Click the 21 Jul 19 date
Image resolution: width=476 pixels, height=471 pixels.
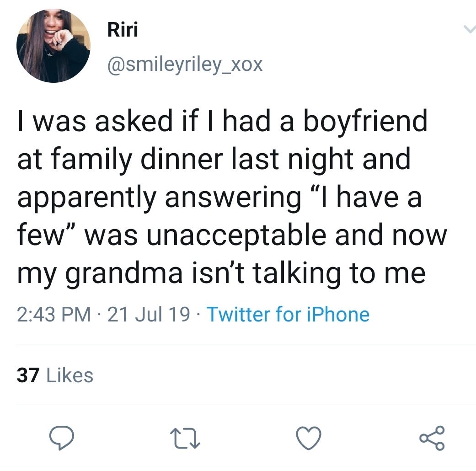click(149, 314)
